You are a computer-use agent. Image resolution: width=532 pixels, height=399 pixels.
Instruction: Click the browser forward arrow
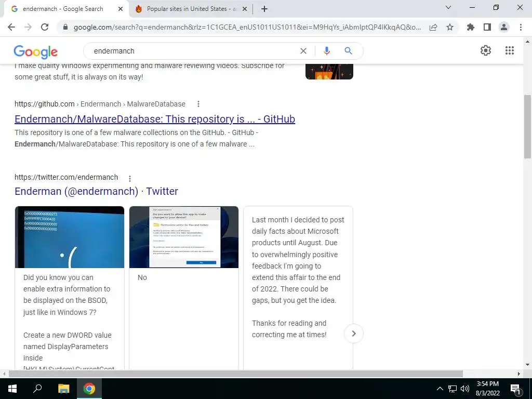28,27
